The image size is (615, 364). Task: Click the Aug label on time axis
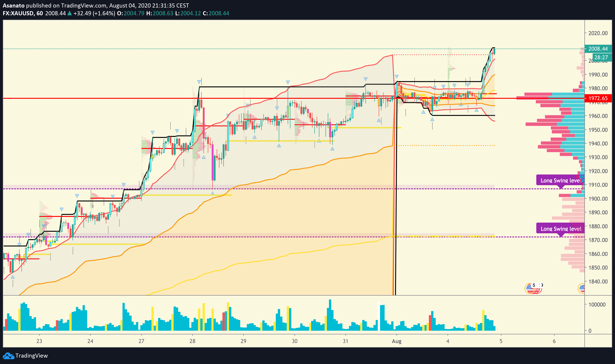click(x=397, y=341)
